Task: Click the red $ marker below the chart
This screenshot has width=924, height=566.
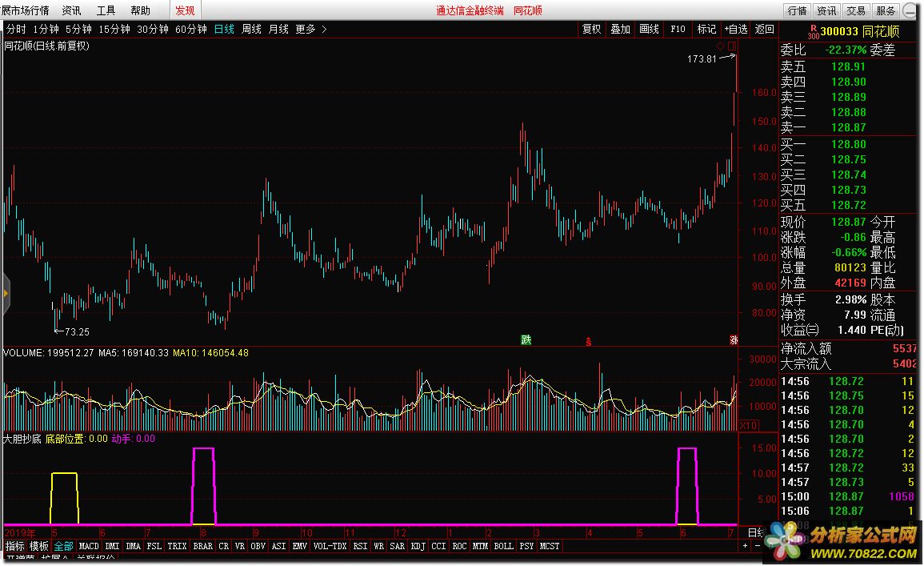Action: coord(588,341)
